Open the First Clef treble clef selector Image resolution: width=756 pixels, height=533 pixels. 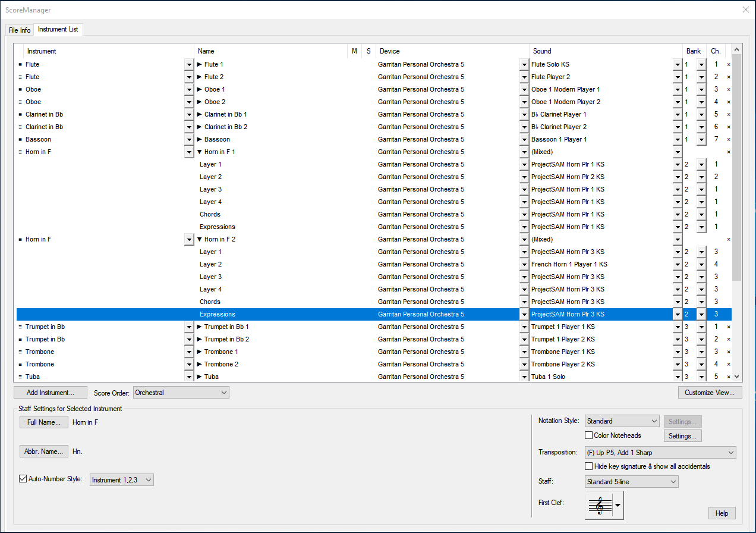[x=604, y=505]
